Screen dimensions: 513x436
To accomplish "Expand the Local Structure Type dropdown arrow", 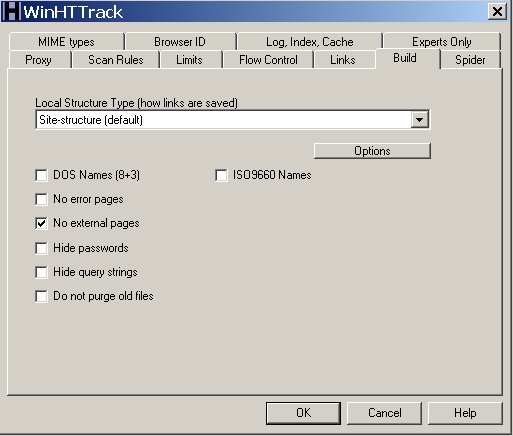I will pyautogui.click(x=419, y=120).
